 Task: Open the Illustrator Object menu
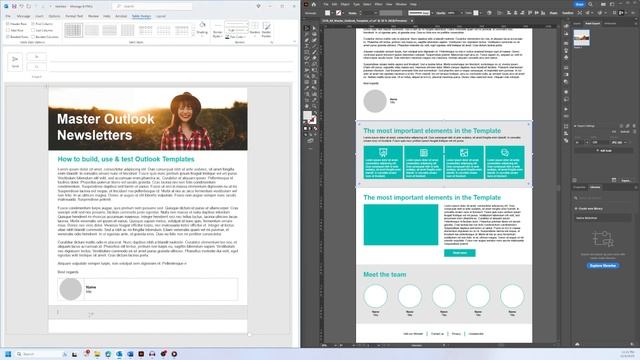345,4
